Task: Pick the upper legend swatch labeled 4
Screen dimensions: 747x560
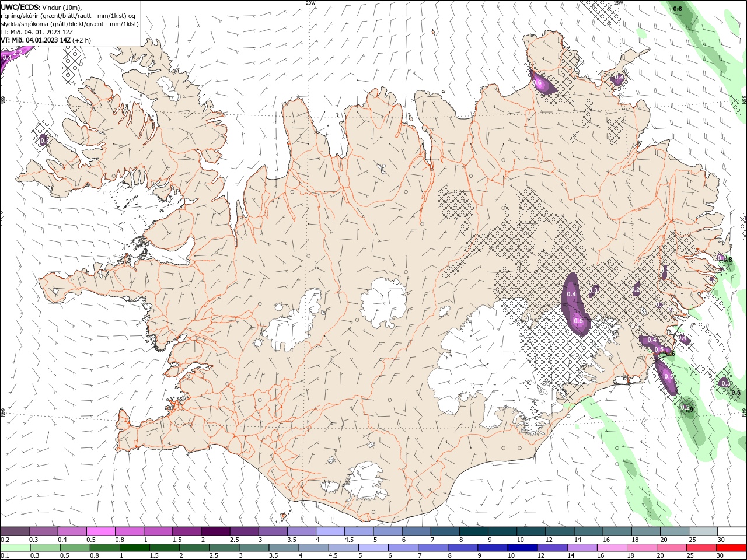Action: point(330,531)
